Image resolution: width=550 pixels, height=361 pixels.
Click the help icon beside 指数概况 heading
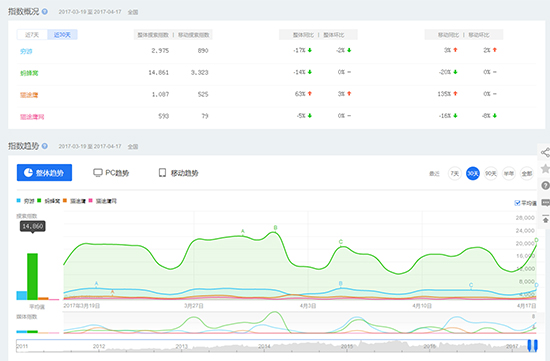[x=45, y=11]
